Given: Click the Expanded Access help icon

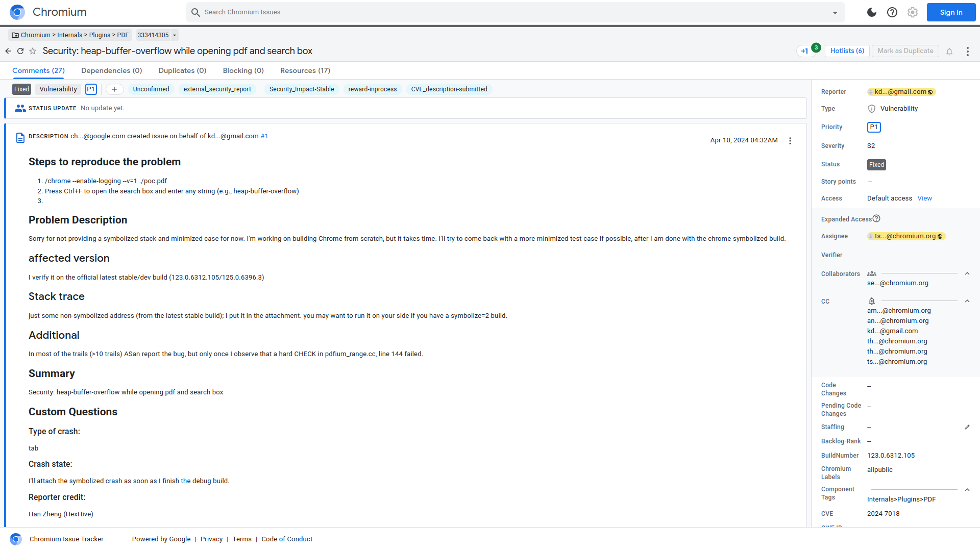Looking at the screenshot, I should [x=876, y=219].
